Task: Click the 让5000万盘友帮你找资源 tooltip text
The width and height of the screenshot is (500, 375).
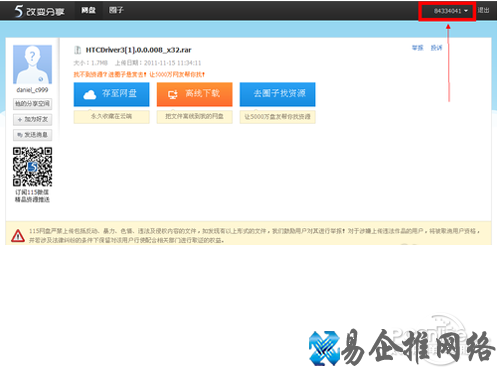Action: (277, 117)
